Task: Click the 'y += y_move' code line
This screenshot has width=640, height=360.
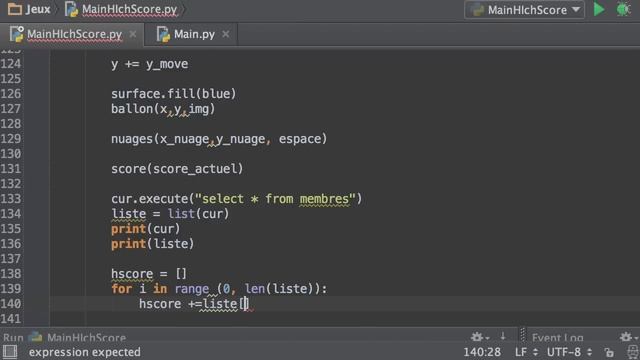Action: [149, 64]
